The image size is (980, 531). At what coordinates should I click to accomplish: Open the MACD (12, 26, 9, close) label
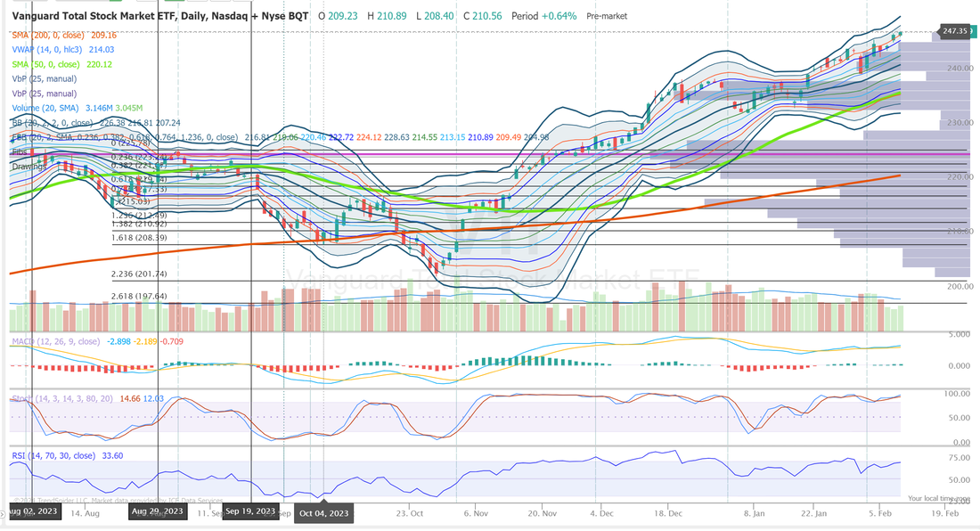point(55,342)
